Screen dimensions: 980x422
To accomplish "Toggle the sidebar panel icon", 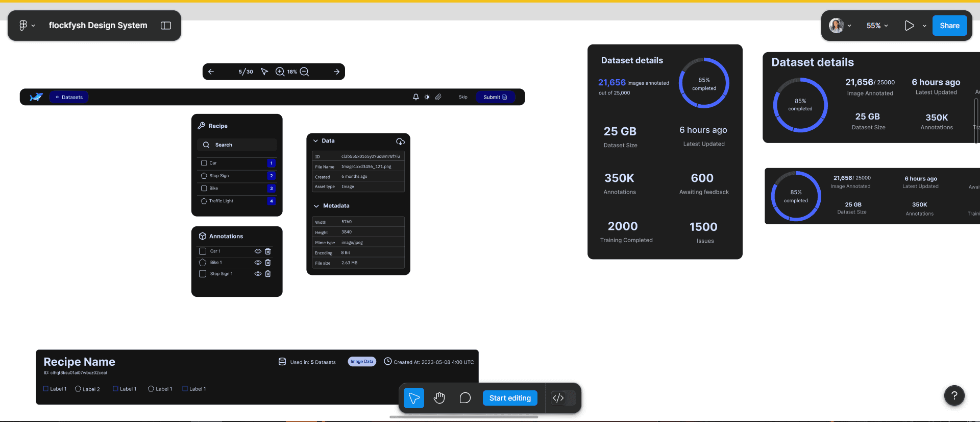I will [166, 26].
